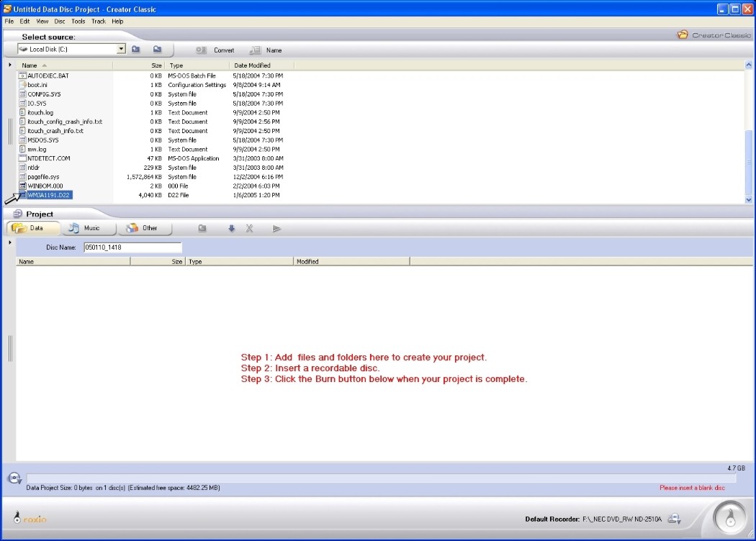
Task: Click the recorder drive icon next to Default Recorder
Action: (674, 519)
